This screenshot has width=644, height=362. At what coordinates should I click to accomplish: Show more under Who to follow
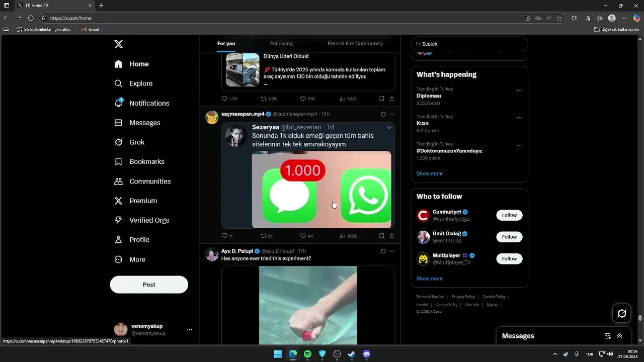[x=430, y=279]
